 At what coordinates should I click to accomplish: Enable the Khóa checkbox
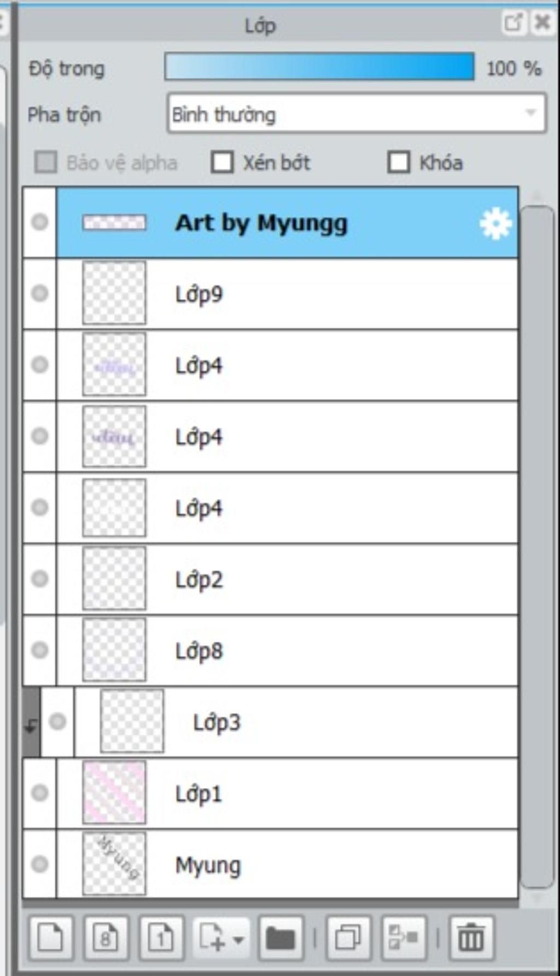399,162
